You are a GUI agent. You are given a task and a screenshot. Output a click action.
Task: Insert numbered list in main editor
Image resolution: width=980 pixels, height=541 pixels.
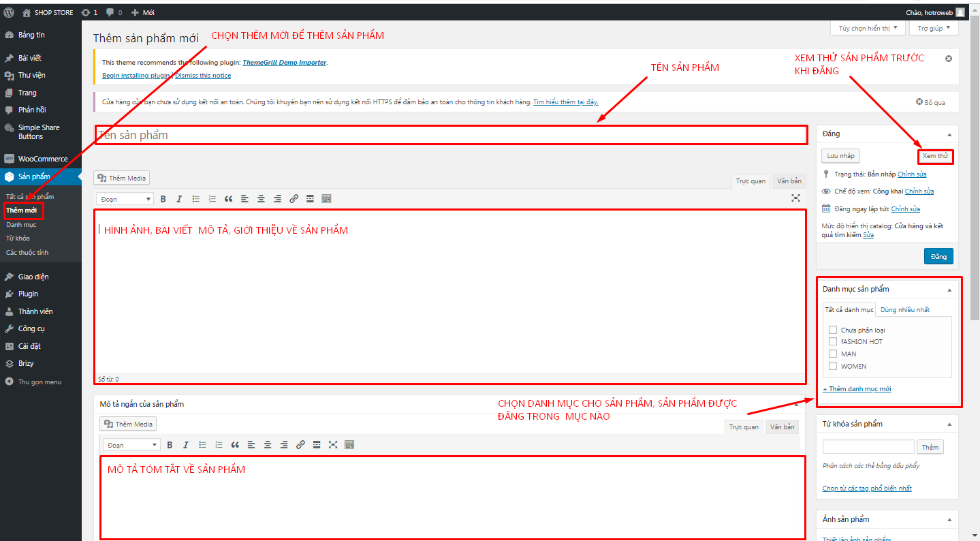[212, 199]
